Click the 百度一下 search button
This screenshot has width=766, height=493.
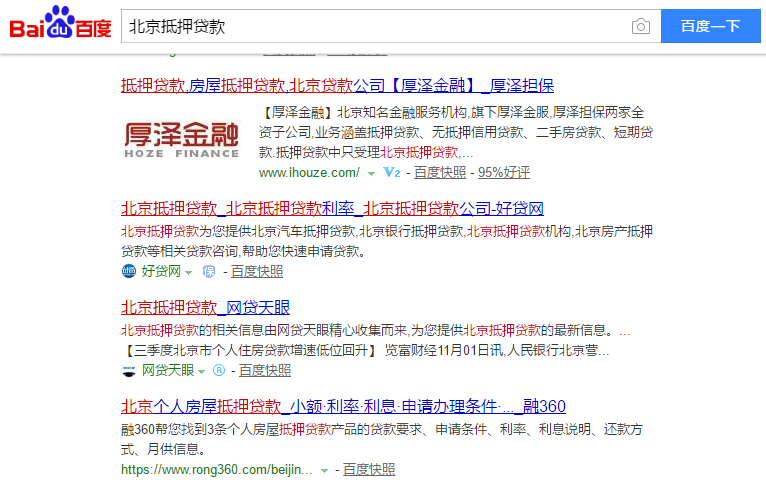coord(710,26)
